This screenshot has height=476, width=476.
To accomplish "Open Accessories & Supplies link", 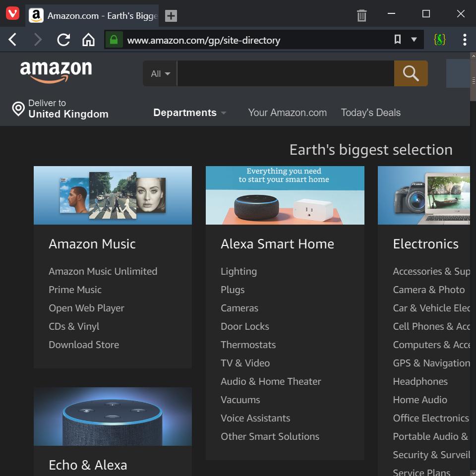I will point(431,271).
